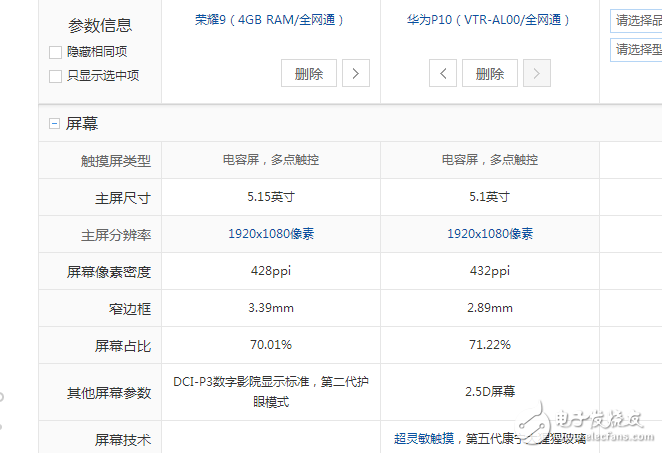
Task: Select the 3.39mm value
Action: coord(271,308)
